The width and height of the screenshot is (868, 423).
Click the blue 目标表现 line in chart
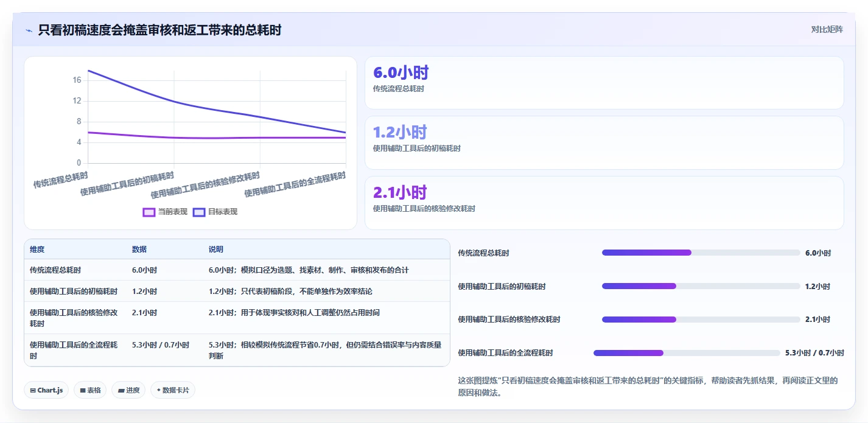[174, 101]
